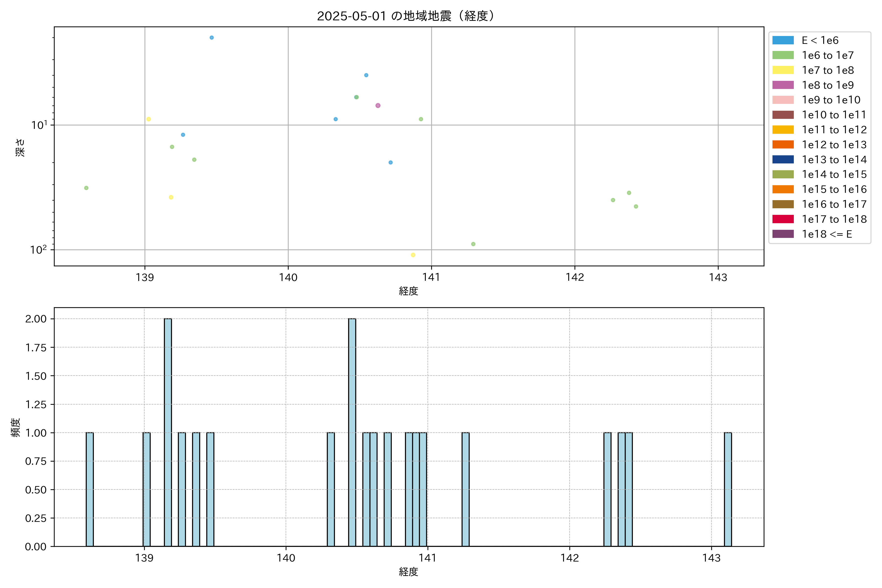Click the tall histogram bar near 140.5
Viewport: 882px width, 588px height.
352,432
